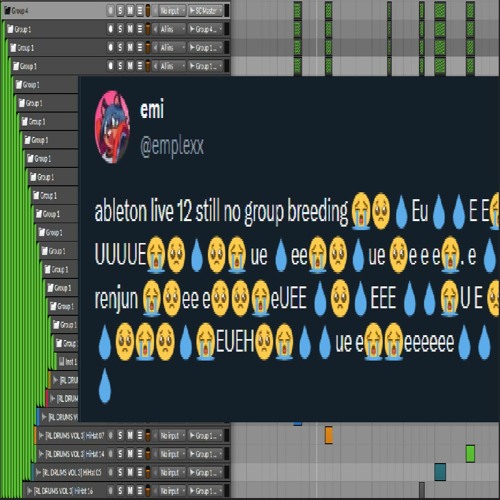Mute the Group 4 track
Image resolution: width=500 pixels, height=500 pixels.
pyautogui.click(x=130, y=11)
